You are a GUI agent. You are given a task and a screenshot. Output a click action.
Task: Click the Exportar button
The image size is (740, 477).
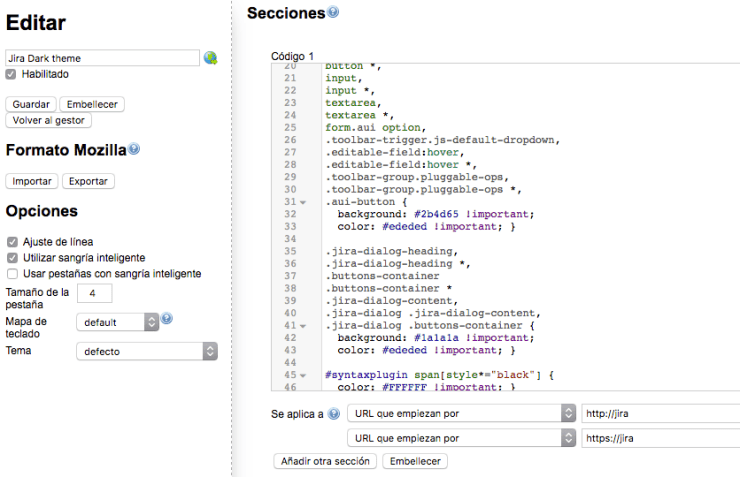point(88,181)
